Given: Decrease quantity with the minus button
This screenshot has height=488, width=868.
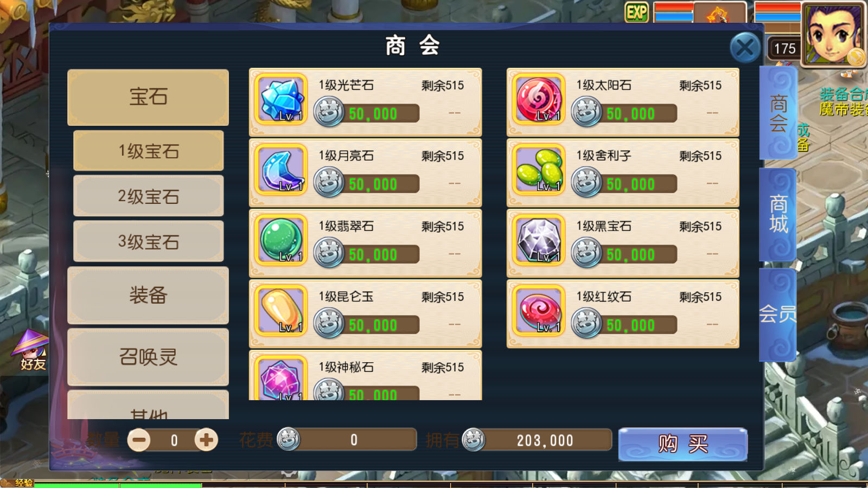Looking at the screenshot, I should [x=139, y=440].
